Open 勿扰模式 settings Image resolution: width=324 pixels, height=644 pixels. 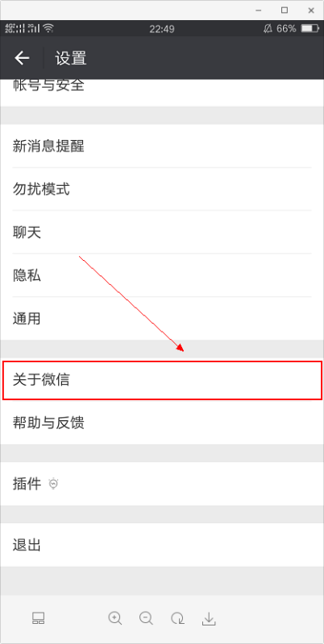tap(162, 189)
